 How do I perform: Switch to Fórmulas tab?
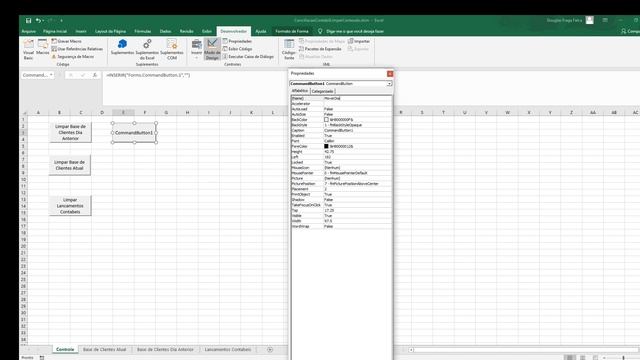coord(143,31)
